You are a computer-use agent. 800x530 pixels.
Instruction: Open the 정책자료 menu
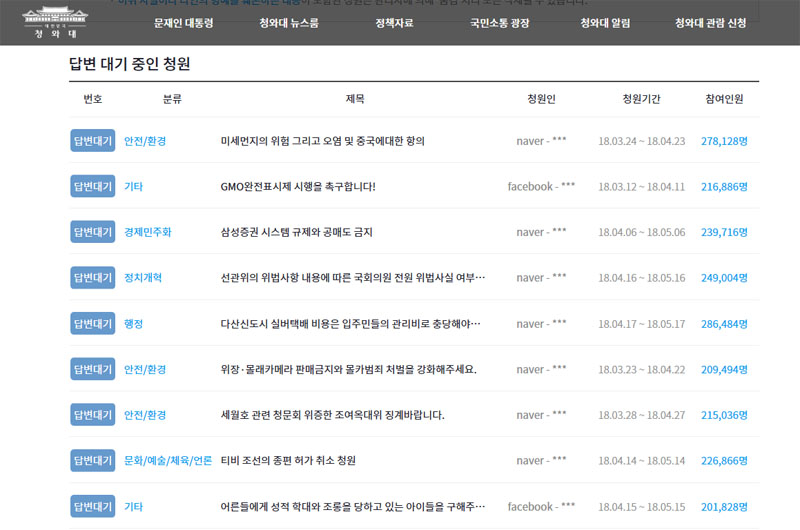394,23
